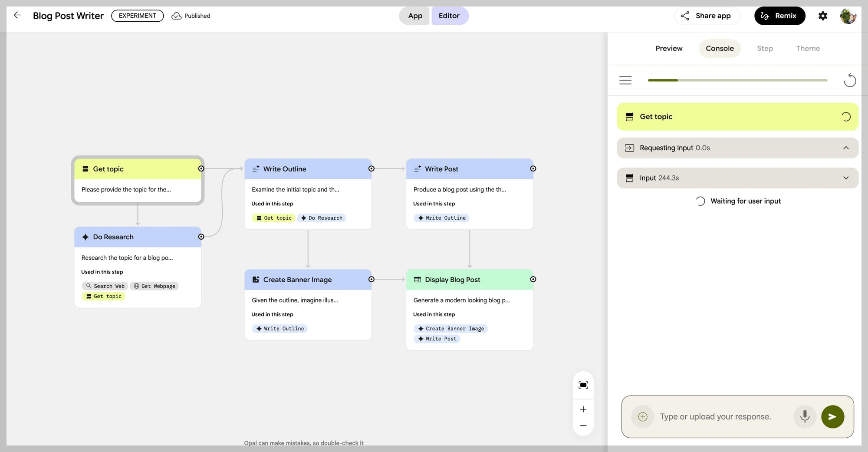This screenshot has width=868, height=452.
Task: Zoom in with the plus icon
Action: (x=583, y=409)
